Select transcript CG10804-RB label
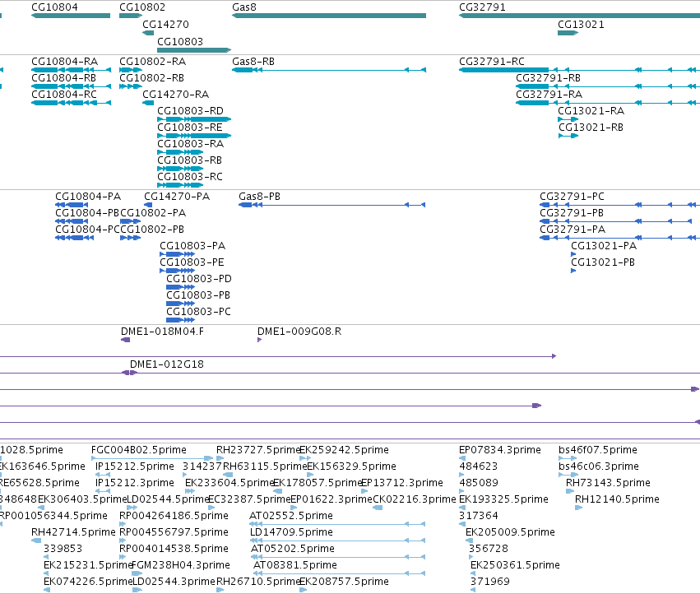 (64, 78)
